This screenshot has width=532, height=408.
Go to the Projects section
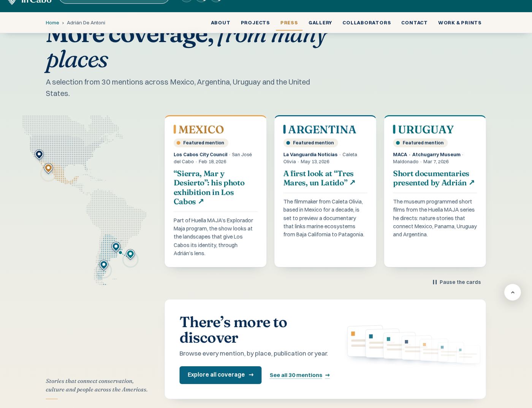pos(255,23)
